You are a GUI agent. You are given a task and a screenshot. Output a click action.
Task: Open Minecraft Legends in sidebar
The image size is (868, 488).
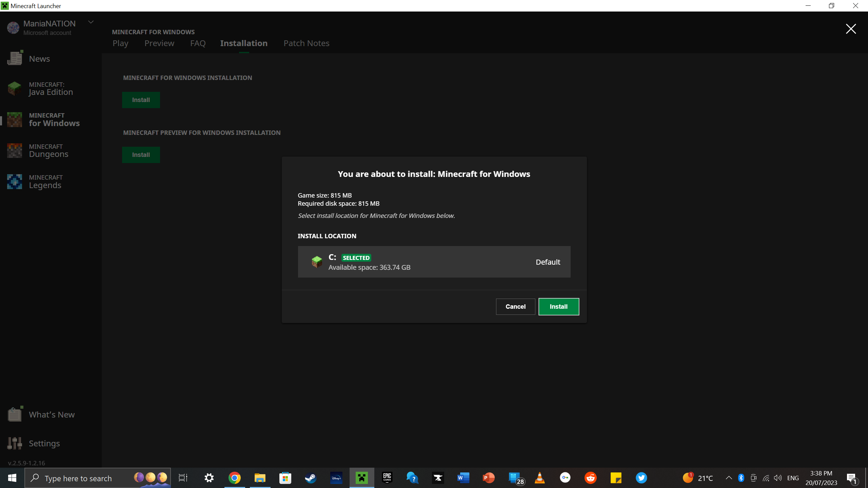coord(45,182)
